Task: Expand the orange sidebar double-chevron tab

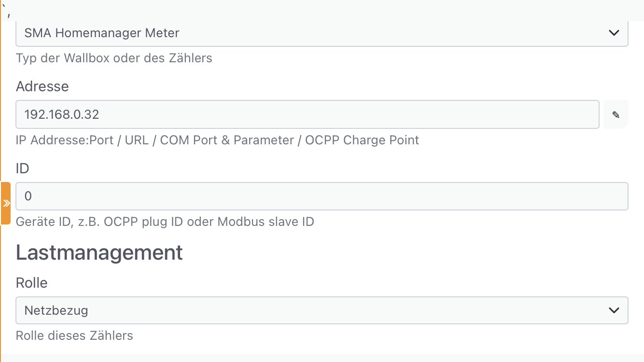Action: pyautogui.click(x=6, y=203)
